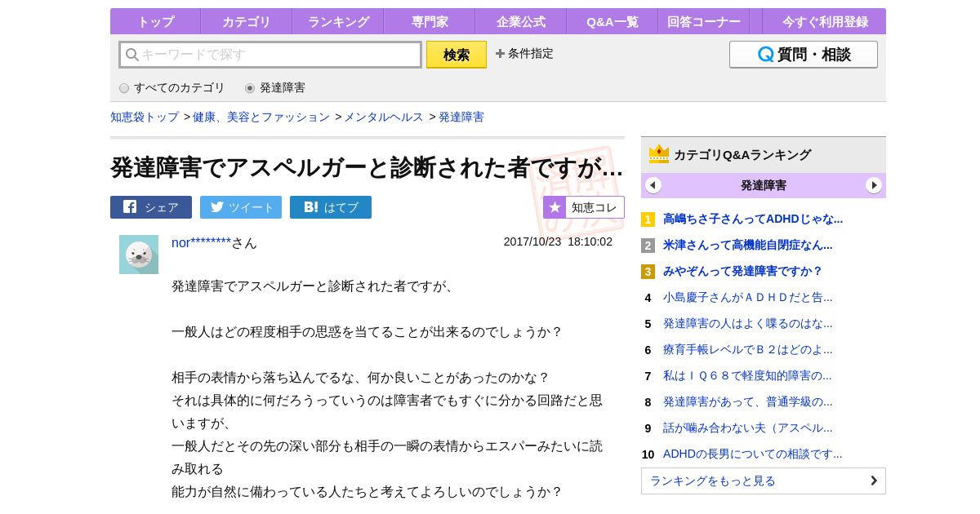Image resolution: width=980 pixels, height=514 pixels.
Task: Click the crown icon in ranking header
Action: (659, 154)
